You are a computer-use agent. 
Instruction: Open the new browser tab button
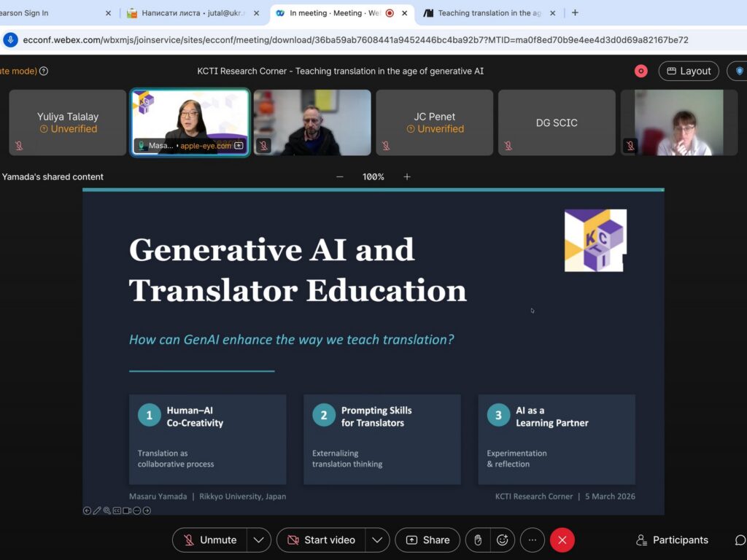(x=575, y=13)
